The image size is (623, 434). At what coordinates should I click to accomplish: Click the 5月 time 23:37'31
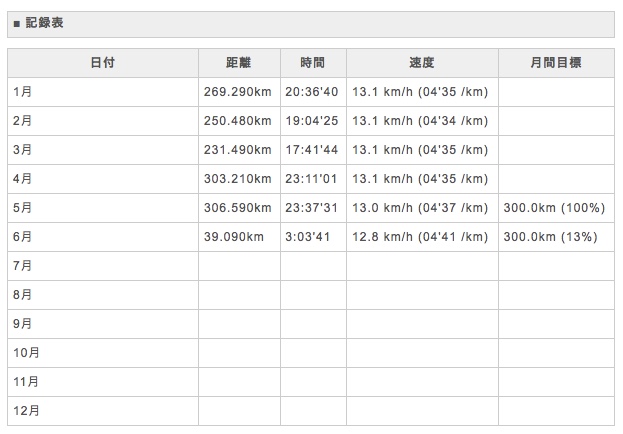click(x=311, y=208)
